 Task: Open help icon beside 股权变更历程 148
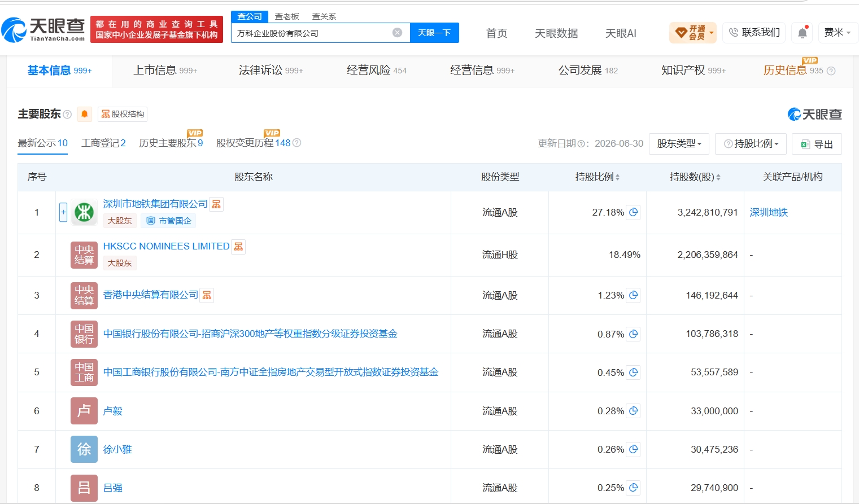pos(297,143)
